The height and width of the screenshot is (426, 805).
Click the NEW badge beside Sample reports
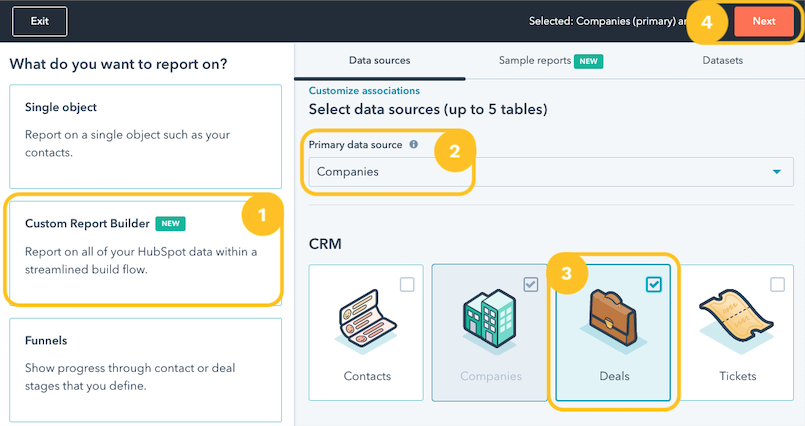pyautogui.click(x=588, y=61)
